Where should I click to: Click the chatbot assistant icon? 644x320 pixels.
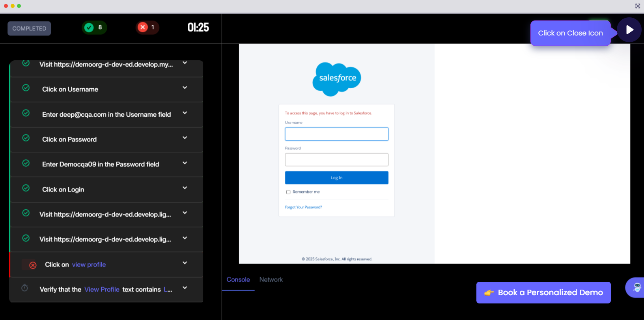[637, 287]
